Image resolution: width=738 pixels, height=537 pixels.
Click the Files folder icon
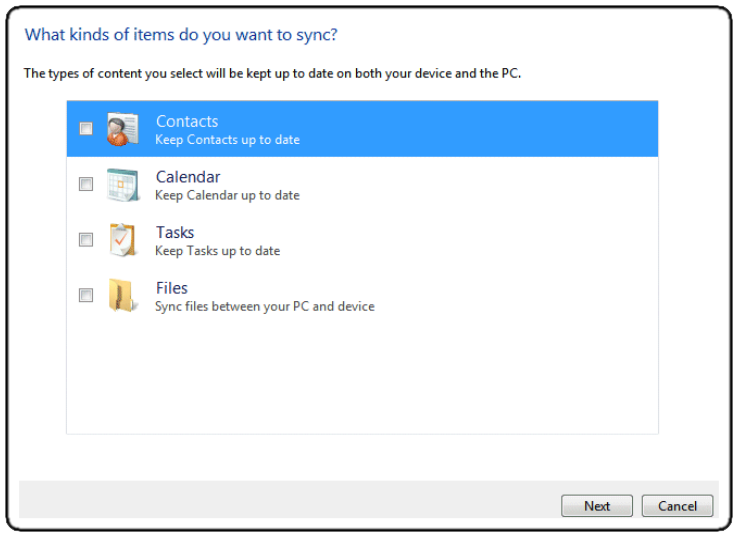(x=122, y=296)
